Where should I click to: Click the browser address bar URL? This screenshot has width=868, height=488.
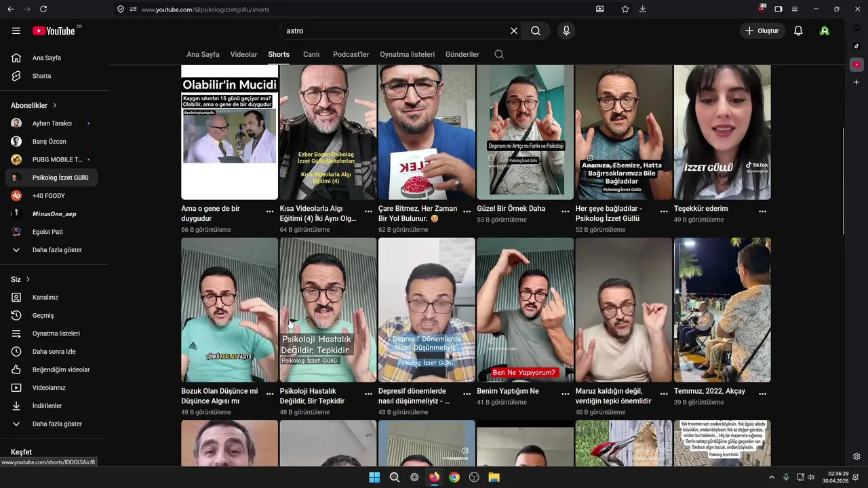pos(205,9)
